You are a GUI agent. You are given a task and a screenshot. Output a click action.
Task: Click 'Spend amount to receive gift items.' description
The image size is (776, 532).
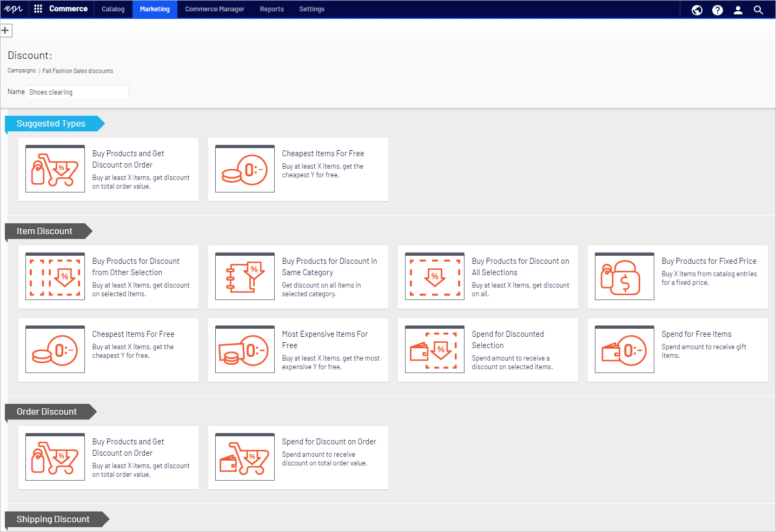click(x=704, y=351)
